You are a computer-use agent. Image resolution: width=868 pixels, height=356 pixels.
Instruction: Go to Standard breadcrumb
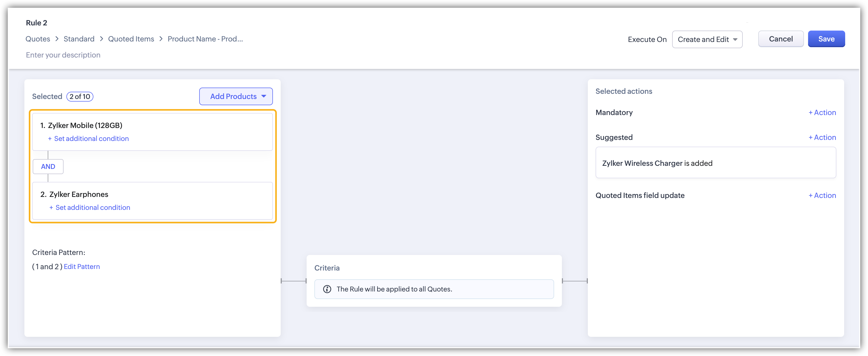[79, 39]
